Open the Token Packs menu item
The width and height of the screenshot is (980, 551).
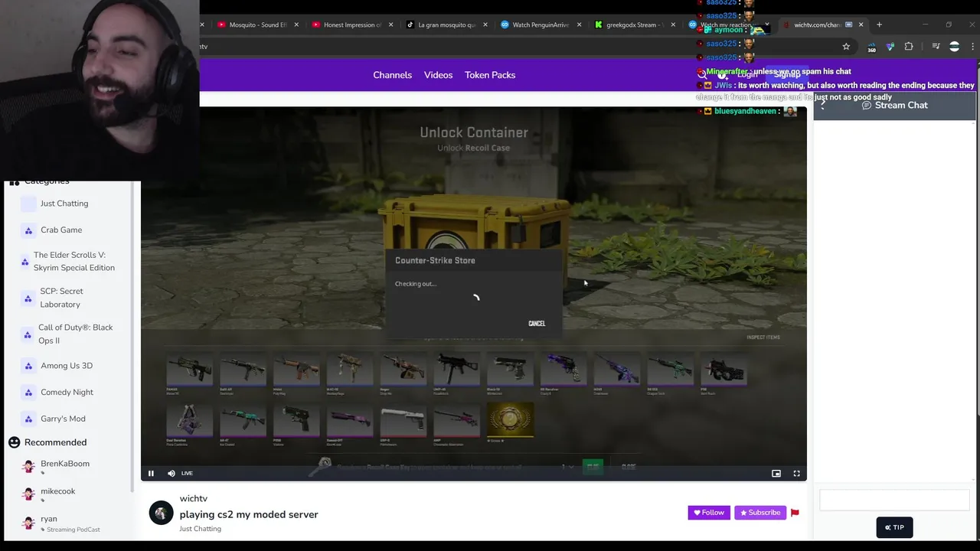pos(490,75)
